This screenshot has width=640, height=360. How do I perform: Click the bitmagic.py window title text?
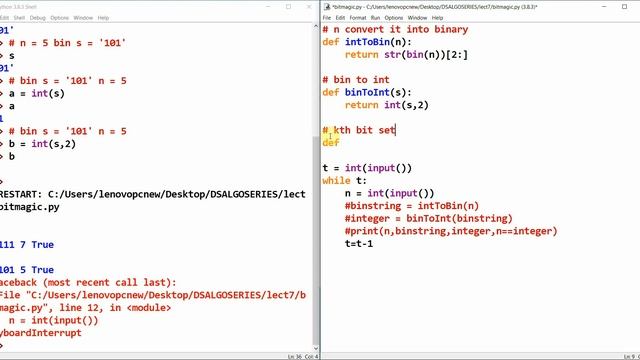click(435, 7)
